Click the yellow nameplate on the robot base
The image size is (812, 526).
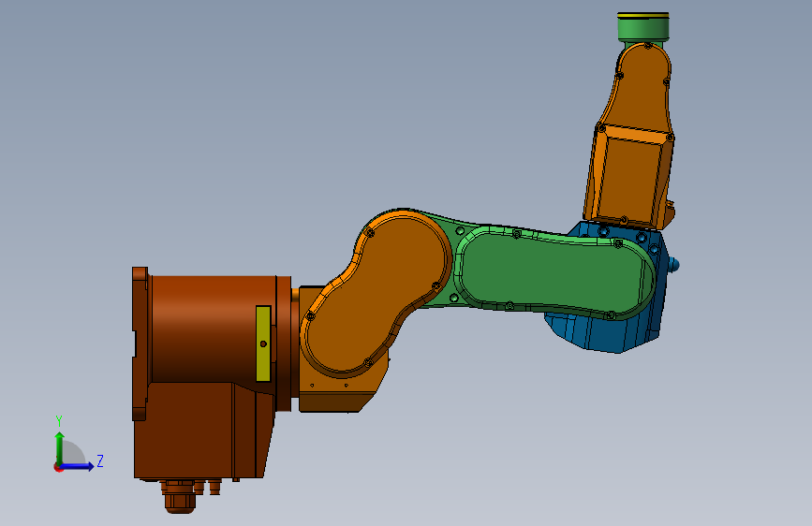(263, 343)
